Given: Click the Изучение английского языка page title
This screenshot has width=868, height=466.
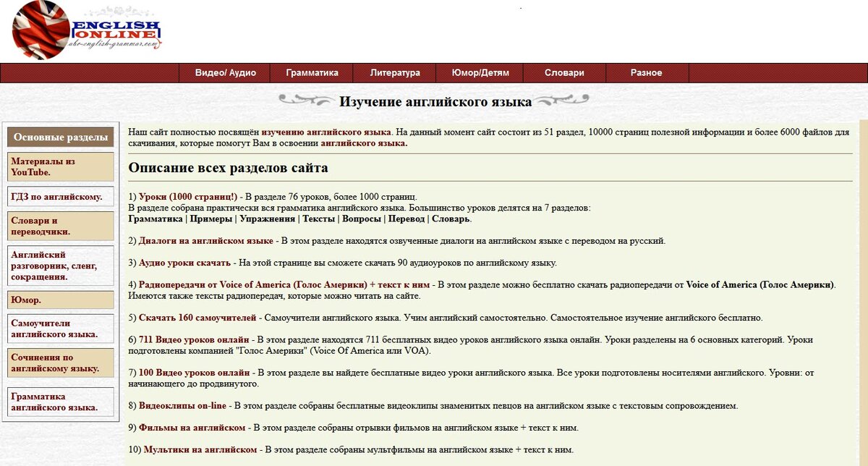Looking at the screenshot, I should click(435, 101).
